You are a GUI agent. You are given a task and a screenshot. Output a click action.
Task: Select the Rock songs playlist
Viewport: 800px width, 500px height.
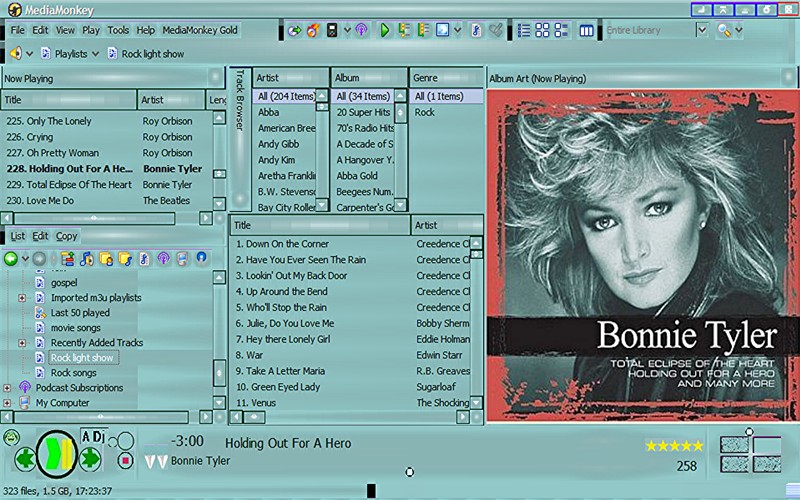(73, 372)
